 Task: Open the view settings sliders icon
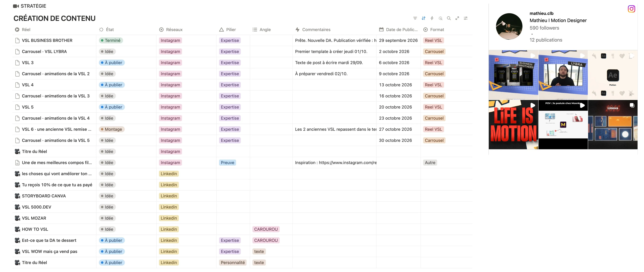click(466, 18)
